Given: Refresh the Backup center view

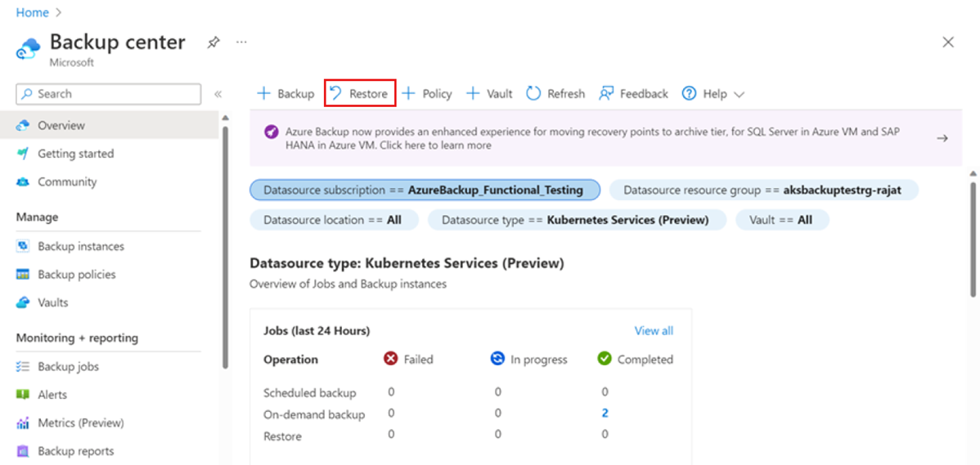Looking at the screenshot, I should pyautogui.click(x=555, y=93).
